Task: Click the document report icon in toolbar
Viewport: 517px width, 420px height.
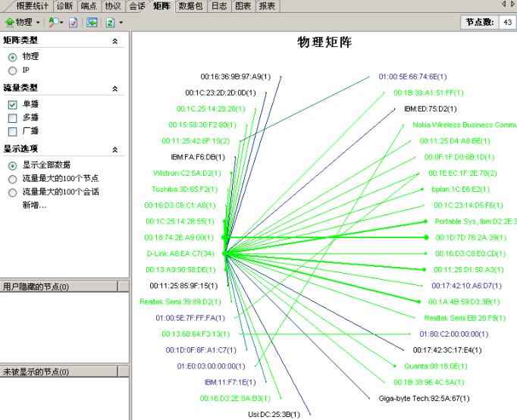Action: click(74, 23)
